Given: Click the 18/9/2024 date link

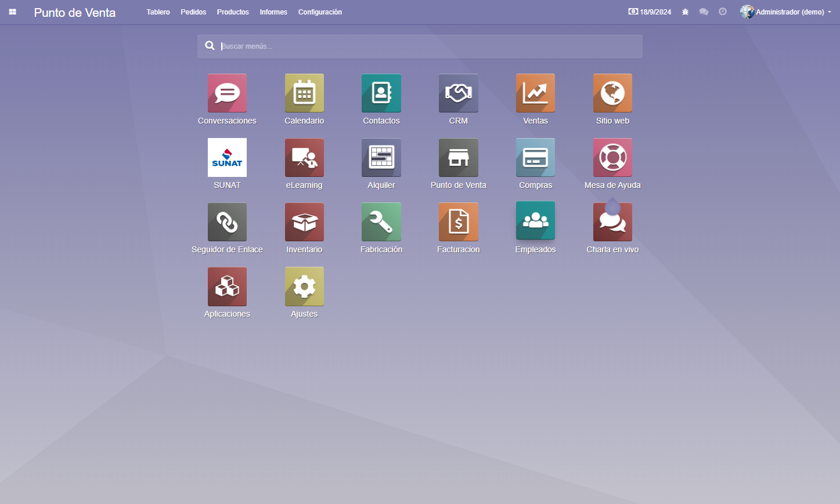Looking at the screenshot, I should [650, 12].
